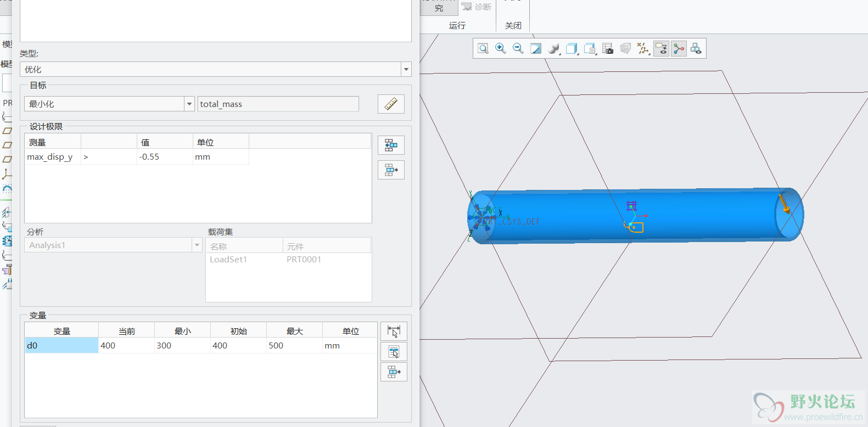Viewport: 868px width, 427px height.
Task: Click the 优化 type combo box
Action: click(x=215, y=69)
